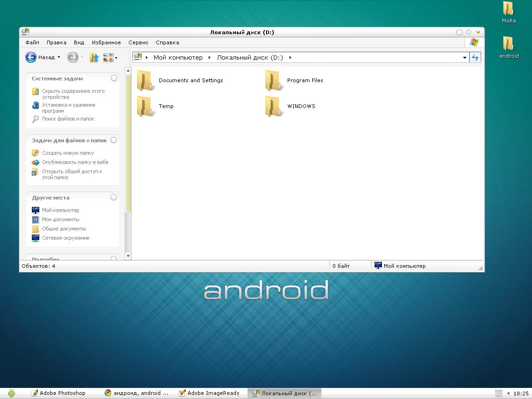Click Поиск файлов и папок
532x399 pixels.
pyautogui.click(x=63, y=119)
